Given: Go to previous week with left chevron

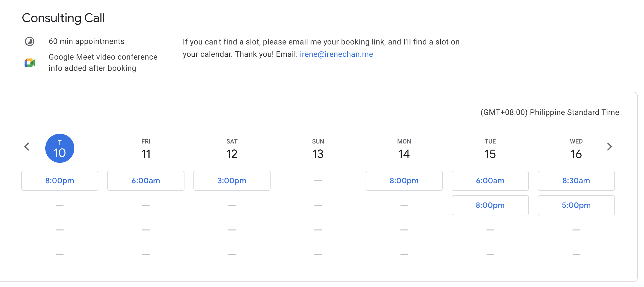Looking at the screenshot, I should [27, 147].
